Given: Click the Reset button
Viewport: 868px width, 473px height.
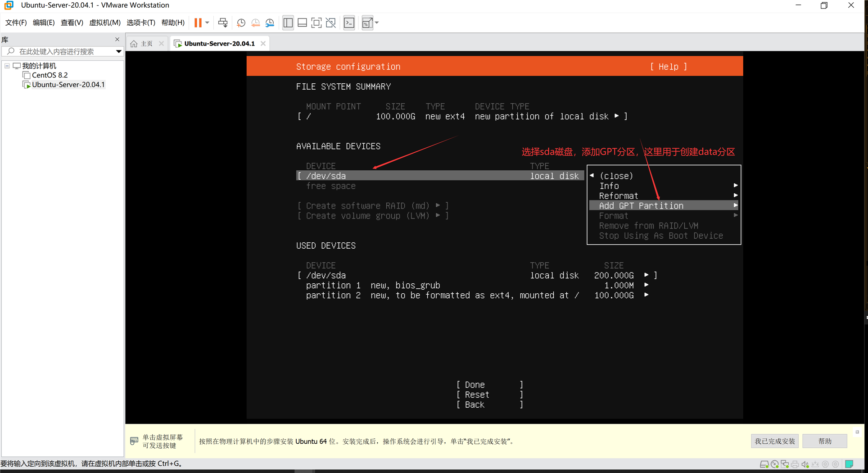Looking at the screenshot, I should (490, 395).
